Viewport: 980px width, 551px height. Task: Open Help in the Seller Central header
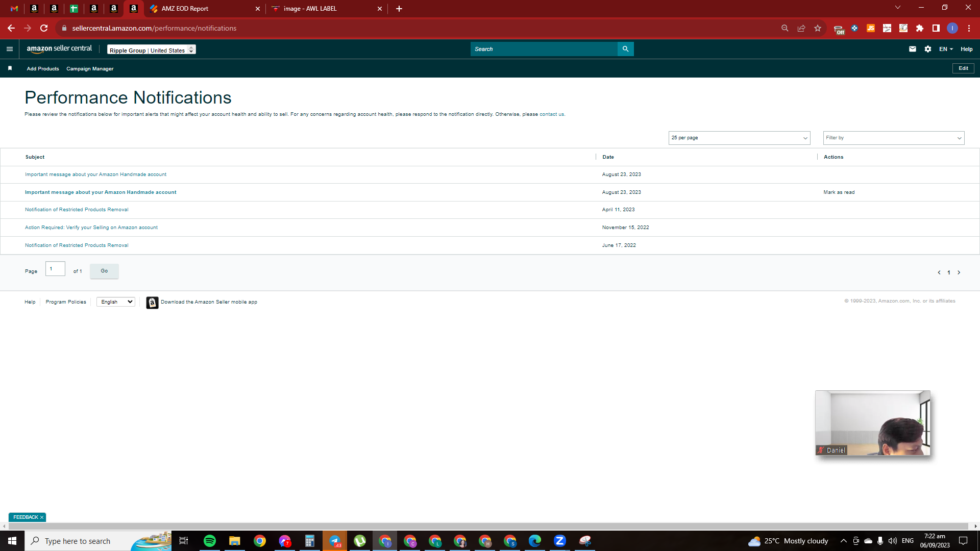(x=967, y=49)
